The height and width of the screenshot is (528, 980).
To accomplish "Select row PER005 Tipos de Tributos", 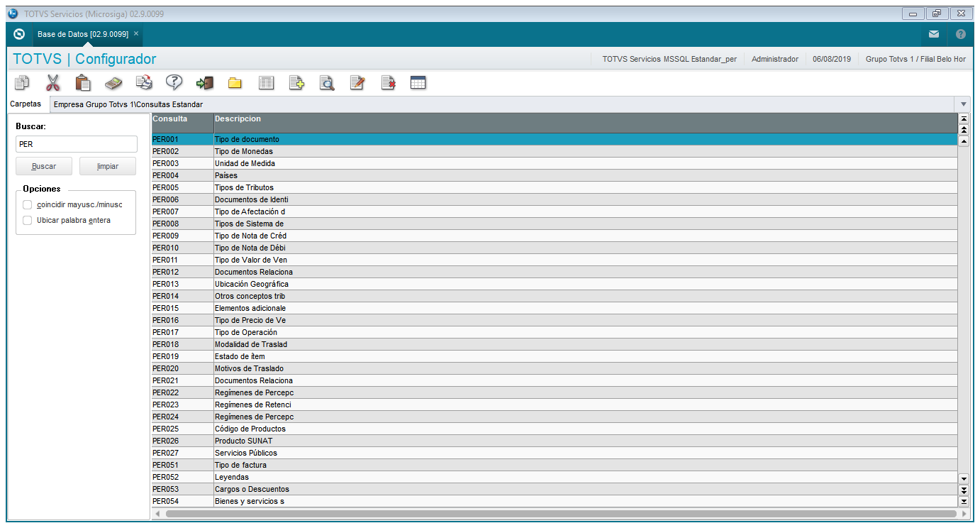I will tap(555, 187).
